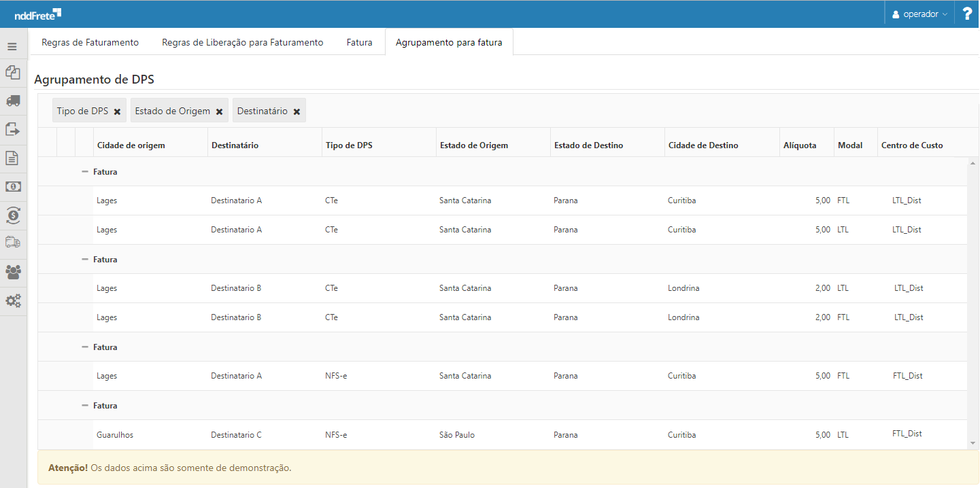Viewport: 980px width, 488px height.
Task: Remove the Destinatário grouping tag
Action: point(297,111)
